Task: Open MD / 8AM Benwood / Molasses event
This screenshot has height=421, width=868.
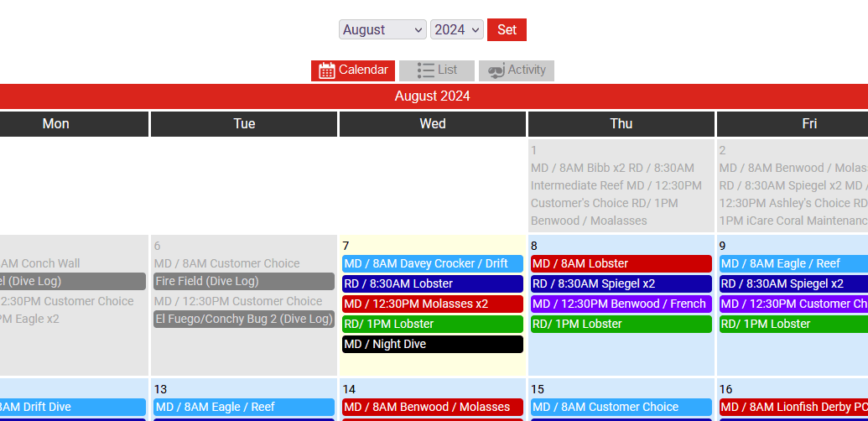Action: click(x=432, y=407)
